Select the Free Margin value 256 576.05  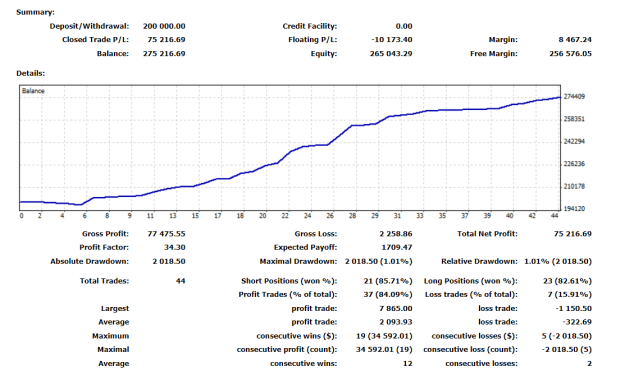[x=570, y=54]
